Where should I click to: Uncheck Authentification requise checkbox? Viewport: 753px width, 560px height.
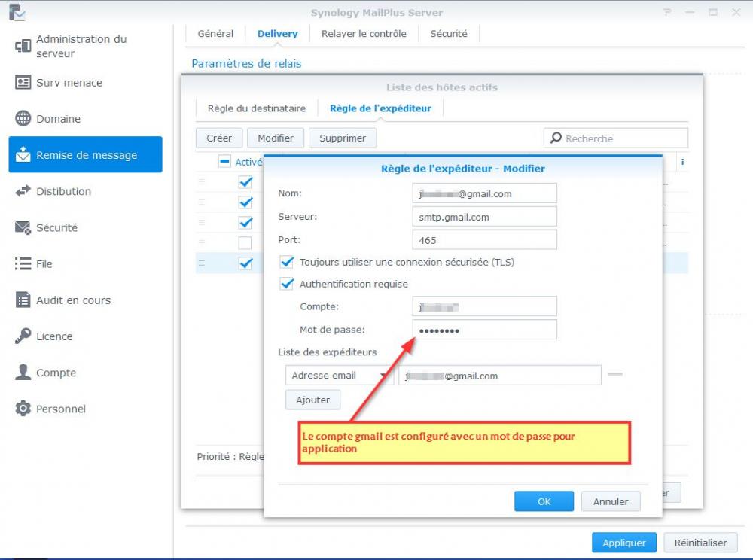click(x=287, y=284)
